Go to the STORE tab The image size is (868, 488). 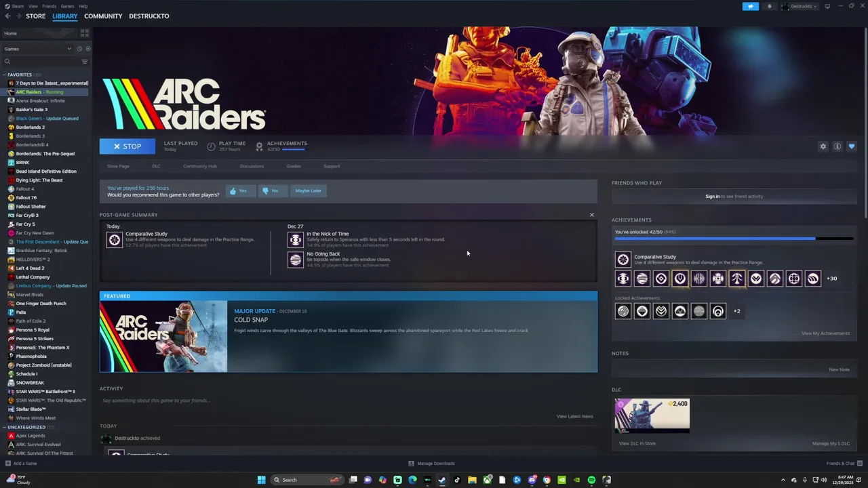point(36,16)
